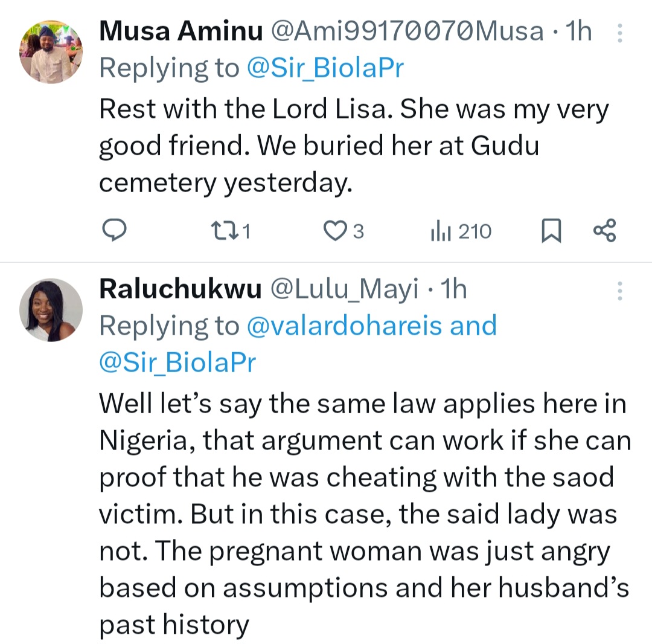Open more options on Raluchukwu's tweet
This screenshot has width=652, height=644.
pyautogui.click(x=619, y=291)
